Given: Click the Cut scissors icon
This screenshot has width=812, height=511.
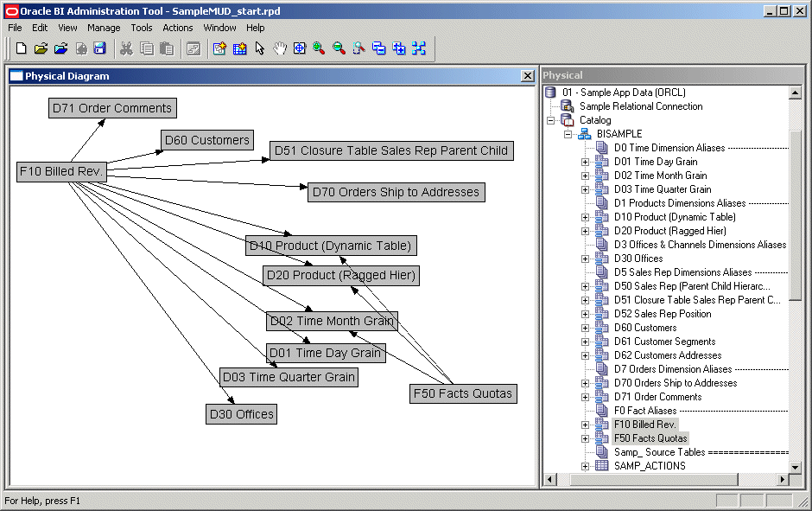Looking at the screenshot, I should pyautogui.click(x=126, y=48).
